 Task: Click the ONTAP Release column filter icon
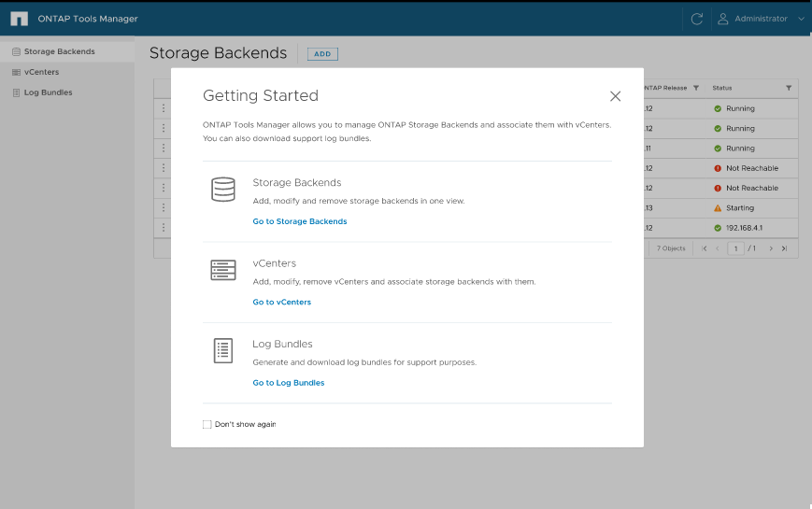pyautogui.click(x=695, y=88)
